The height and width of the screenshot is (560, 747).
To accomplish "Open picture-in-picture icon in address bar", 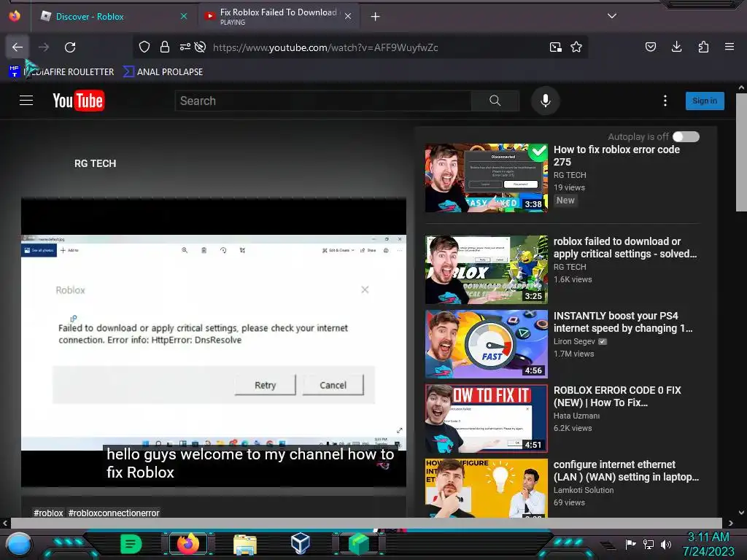I will [555, 47].
